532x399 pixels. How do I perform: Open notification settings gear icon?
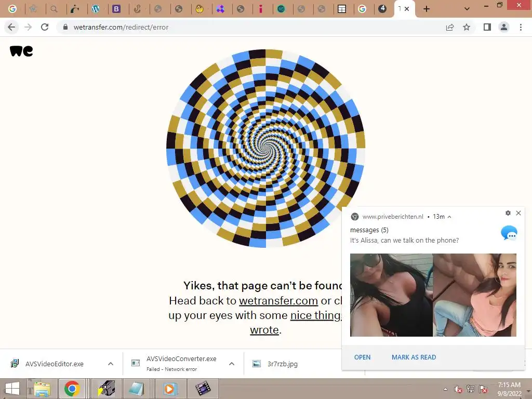[508, 213]
